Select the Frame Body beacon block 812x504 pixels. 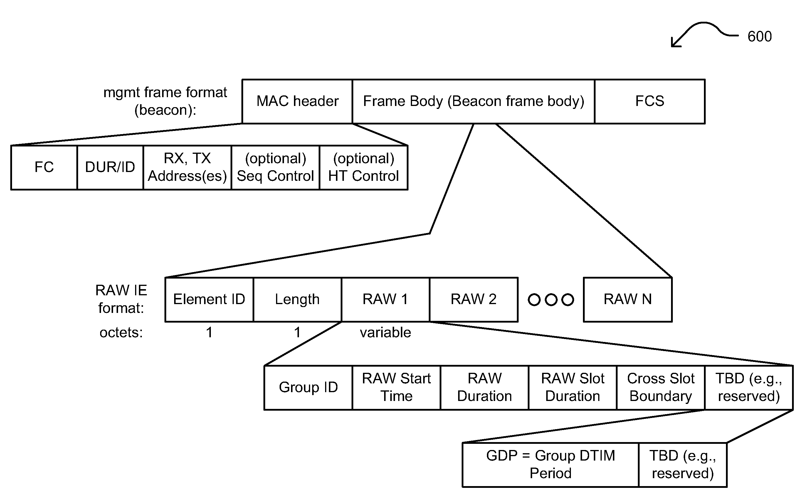[x=460, y=84]
